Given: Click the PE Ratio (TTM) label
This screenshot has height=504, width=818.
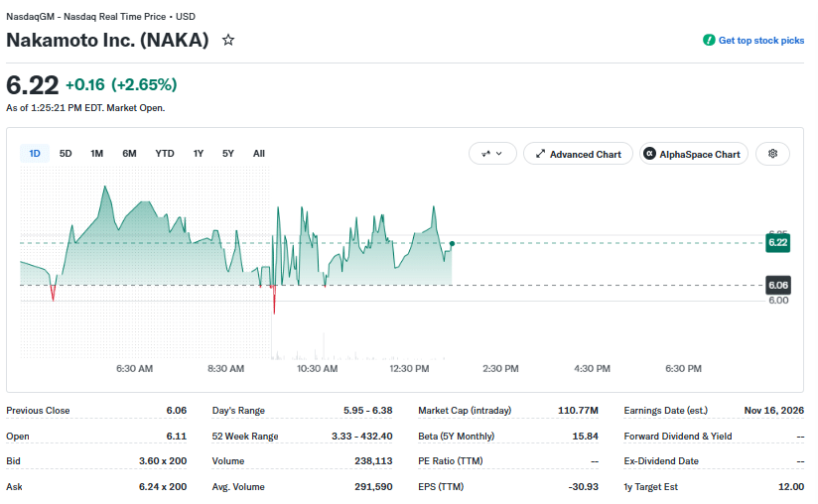Looking at the screenshot, I should (451, 460).
